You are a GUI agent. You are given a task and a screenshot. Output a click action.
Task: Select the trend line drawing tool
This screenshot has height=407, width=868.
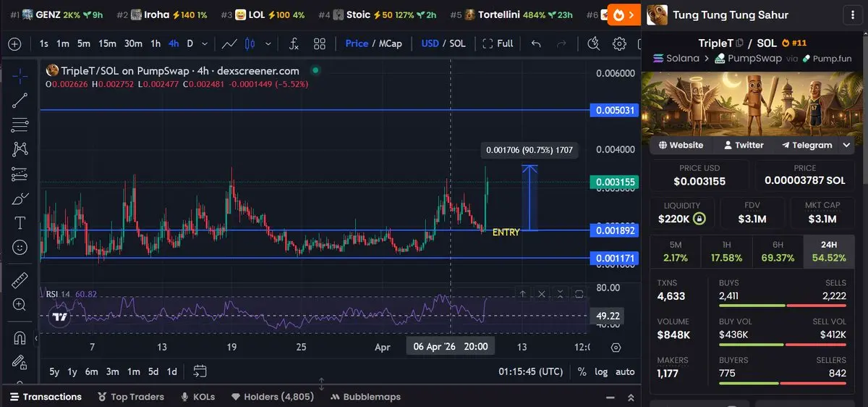[x=20, y=100]
